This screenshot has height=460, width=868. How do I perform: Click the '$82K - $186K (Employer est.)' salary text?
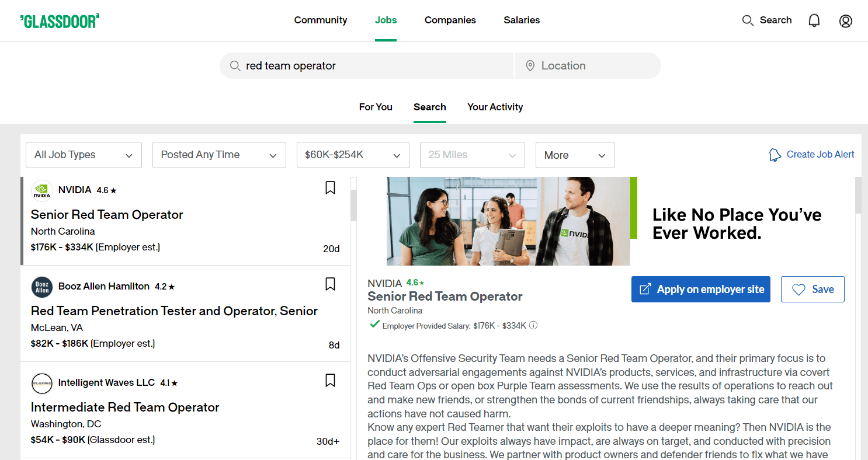click(x=93, y=344)
